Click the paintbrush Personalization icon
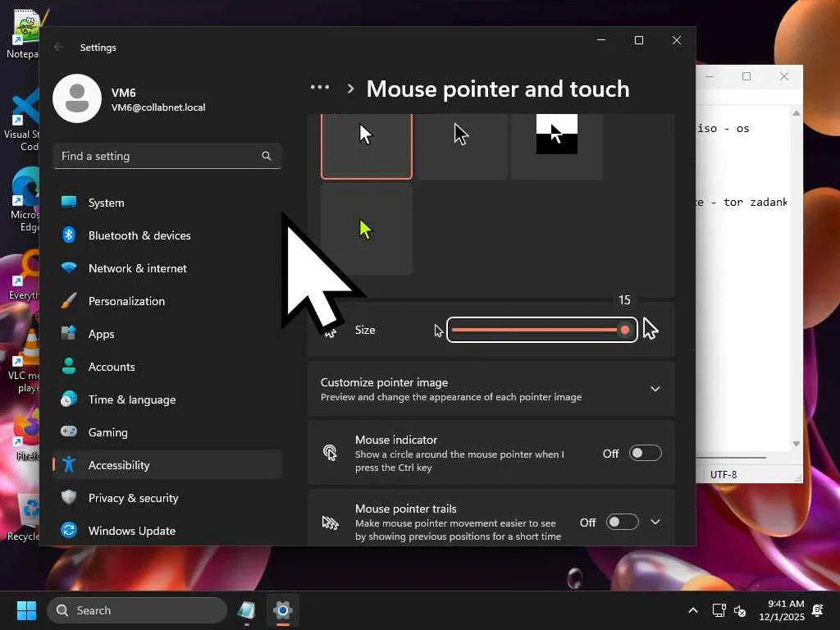Image resolution: width=840 pixels, height=630 pixels. pos(69,300)
